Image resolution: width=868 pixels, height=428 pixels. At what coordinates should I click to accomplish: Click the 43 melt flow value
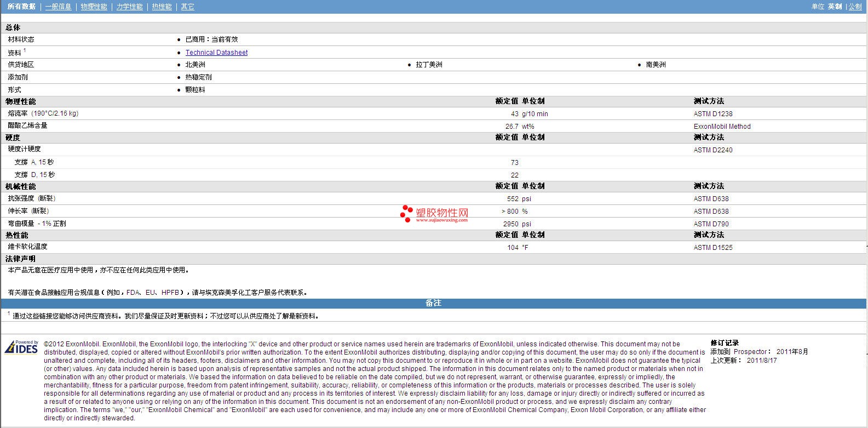pos(514,114)
